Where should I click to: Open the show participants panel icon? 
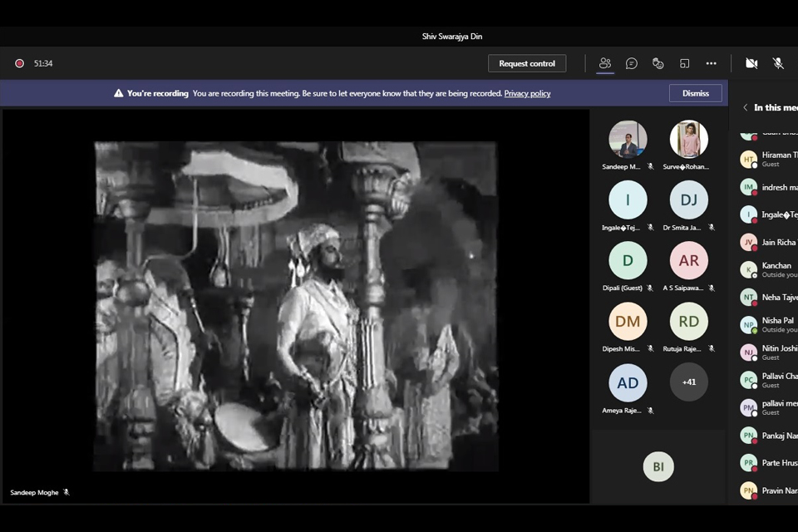(604, 63)
